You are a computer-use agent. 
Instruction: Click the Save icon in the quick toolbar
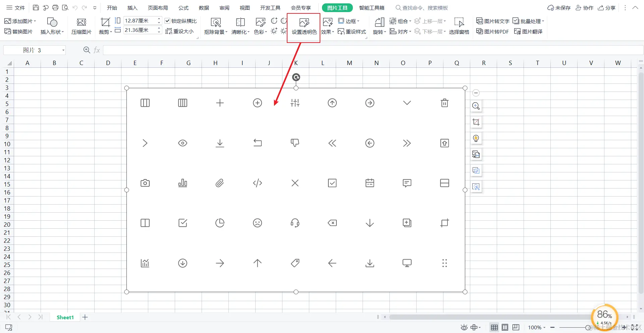point(36,8)
